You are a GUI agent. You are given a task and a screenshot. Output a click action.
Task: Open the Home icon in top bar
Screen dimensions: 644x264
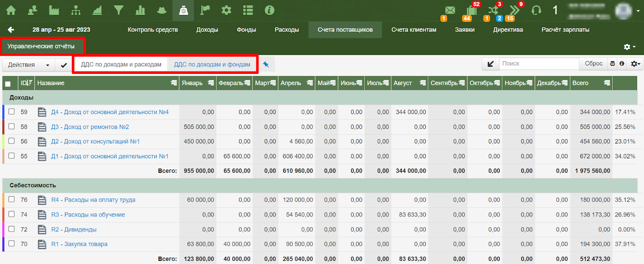pyautogui.click(x=11, y=10)
